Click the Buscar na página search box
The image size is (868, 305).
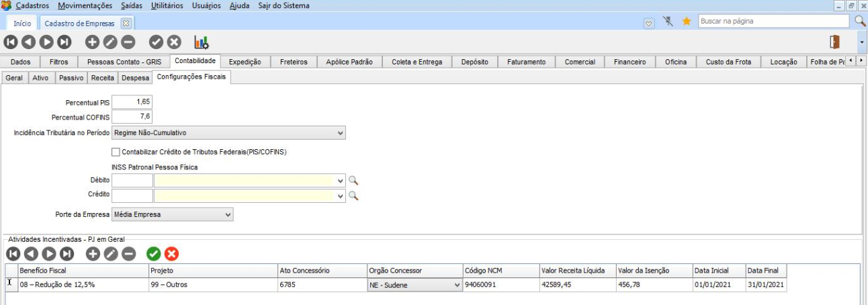tap(774, 21)
